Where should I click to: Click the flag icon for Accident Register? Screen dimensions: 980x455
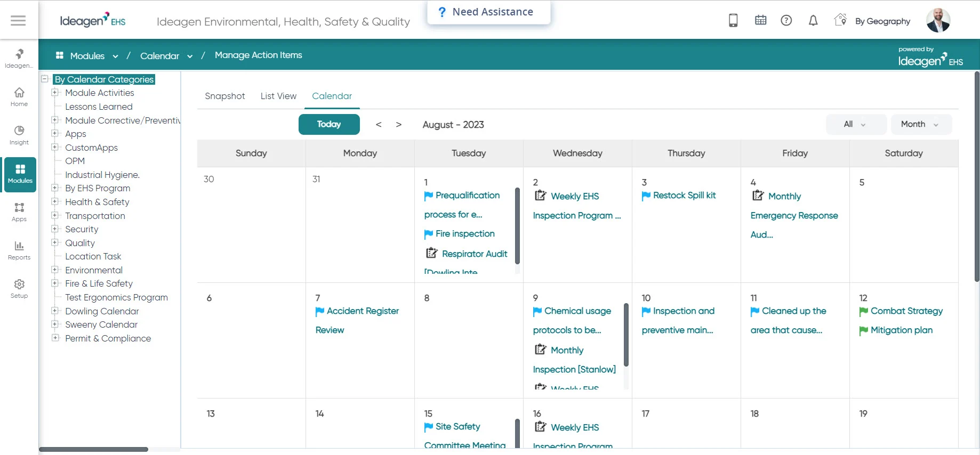[320, 312]
